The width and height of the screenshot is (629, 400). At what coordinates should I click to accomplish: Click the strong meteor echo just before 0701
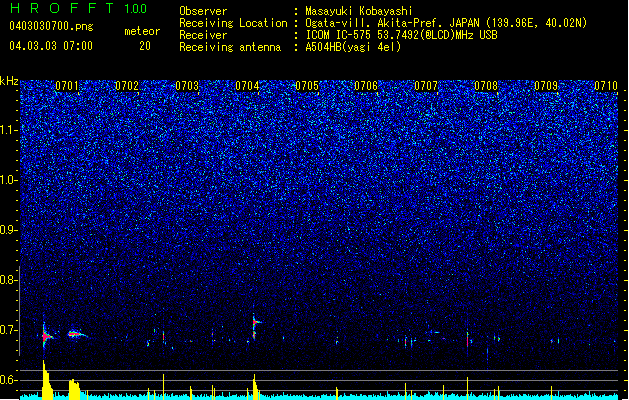(x=46, y=335)
